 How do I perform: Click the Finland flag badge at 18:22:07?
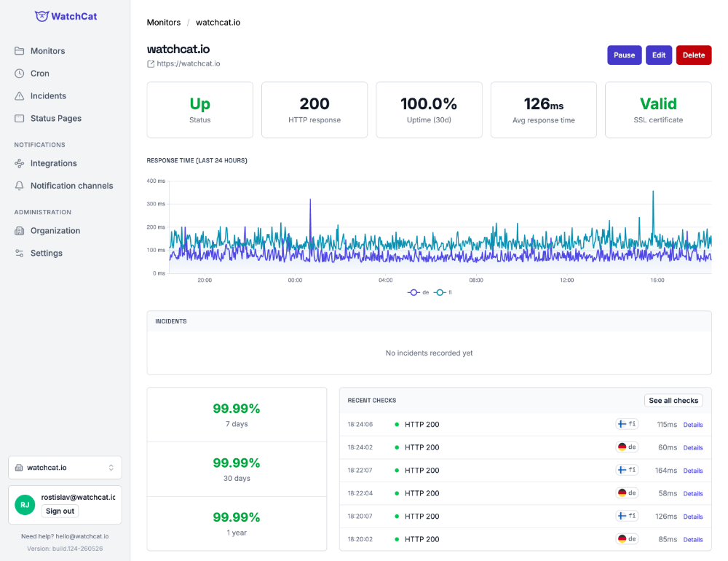pyautogui.click(x=627, y=470)
